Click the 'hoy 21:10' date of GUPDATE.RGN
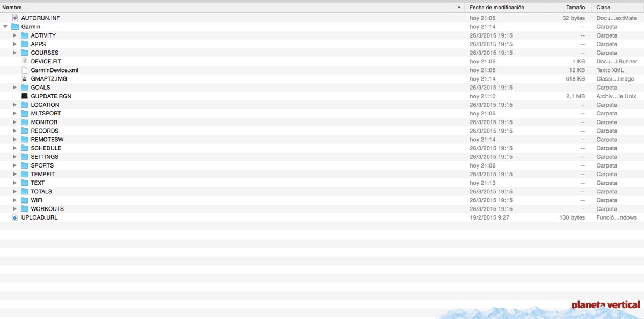The image size is (644, 319). point(482,96)
